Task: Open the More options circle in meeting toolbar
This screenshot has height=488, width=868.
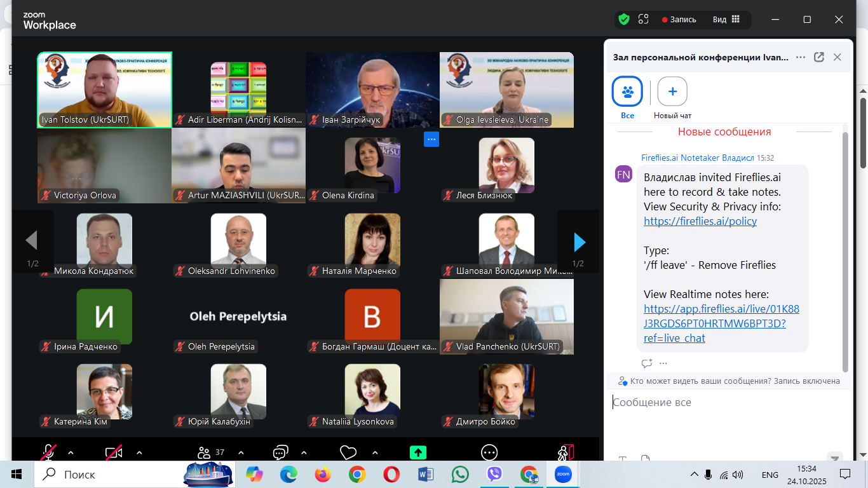Action: [489, 452]
